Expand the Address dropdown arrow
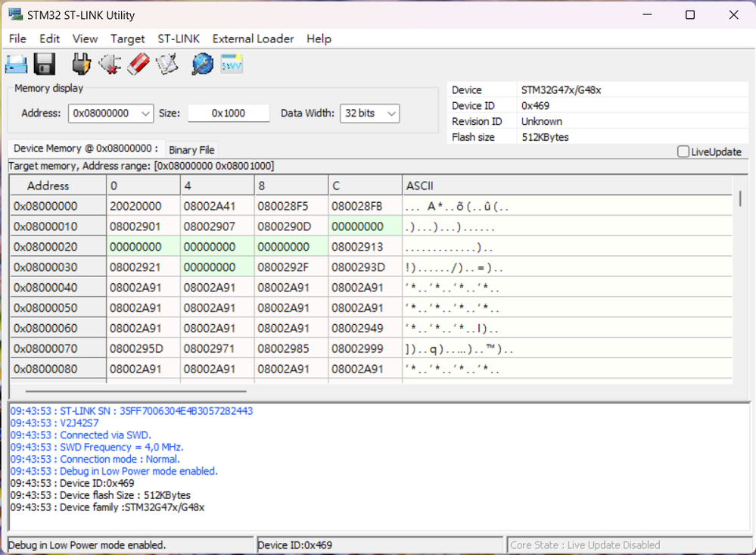This screenshot has height=555, width=756. (145, 114)
